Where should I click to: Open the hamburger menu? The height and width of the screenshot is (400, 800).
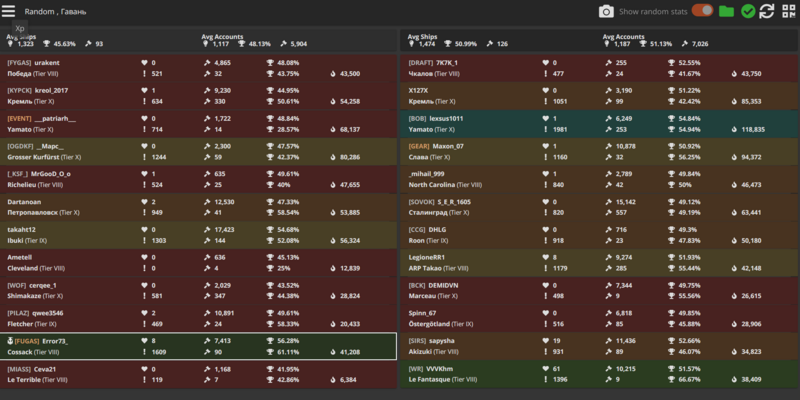click(9, 10)
